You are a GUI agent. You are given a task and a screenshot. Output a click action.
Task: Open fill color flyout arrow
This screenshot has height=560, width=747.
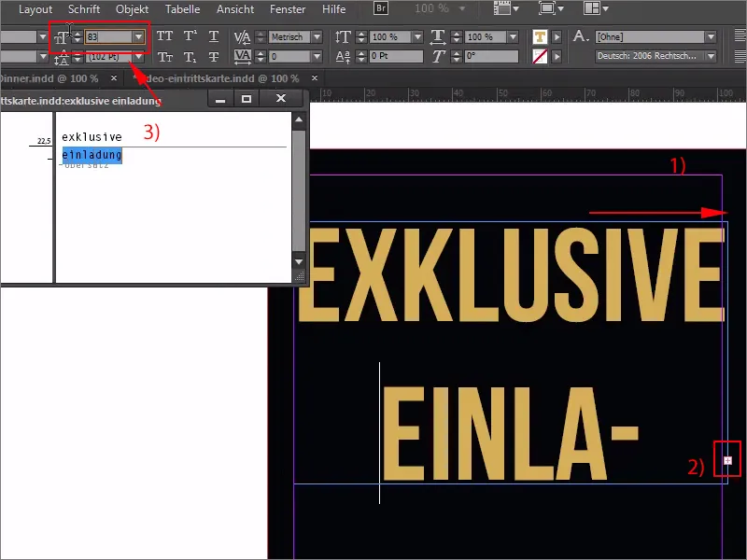pos(557,36)
